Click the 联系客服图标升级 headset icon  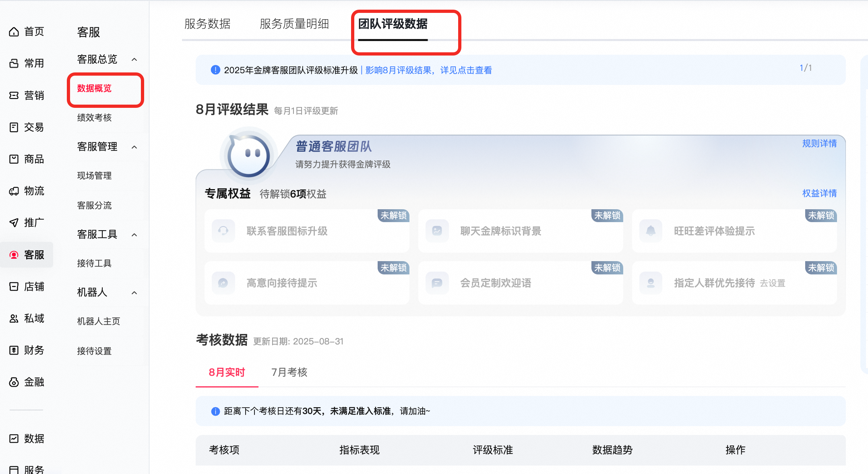(x=223, y=231)
